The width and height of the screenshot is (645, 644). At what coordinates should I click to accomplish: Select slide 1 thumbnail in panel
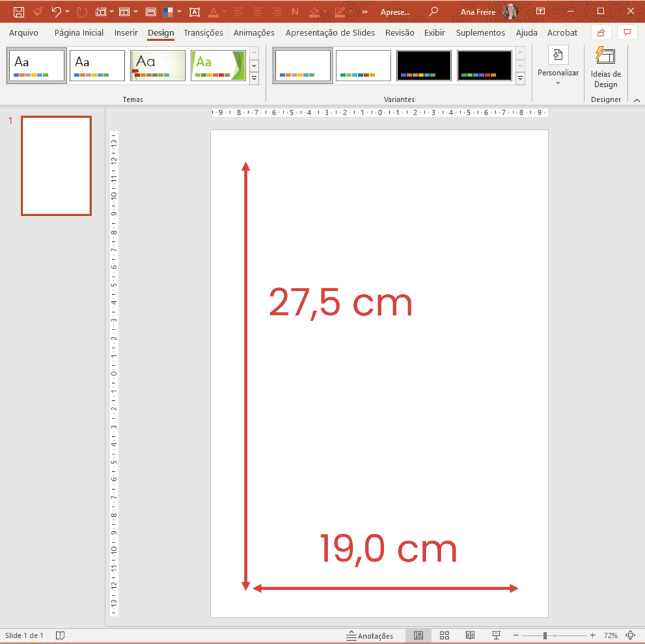(x=56, y=166)
